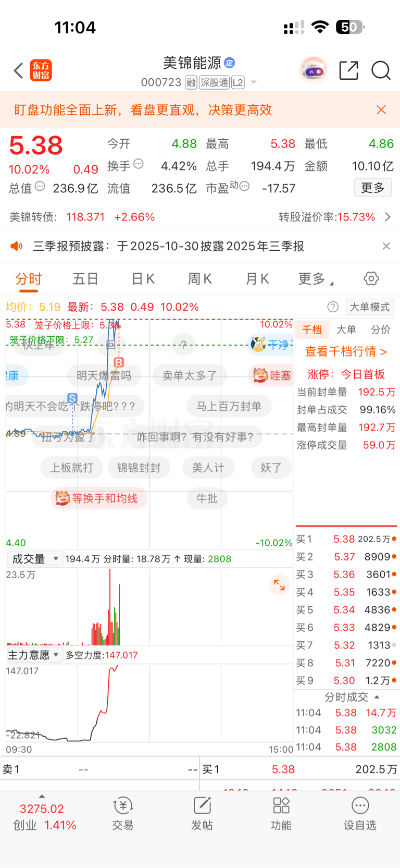Screen dimensions: 400x868
Task: Open 查看千档行情 link
Action: click(346, 352)
